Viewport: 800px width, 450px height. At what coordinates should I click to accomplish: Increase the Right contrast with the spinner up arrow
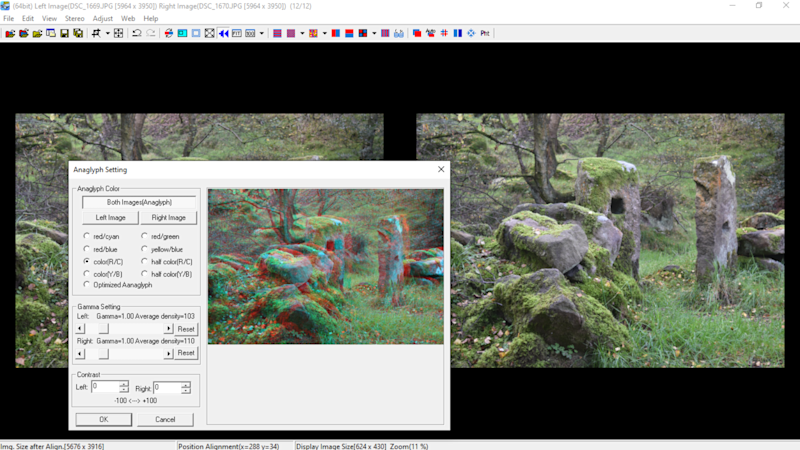tap(186, 385)
